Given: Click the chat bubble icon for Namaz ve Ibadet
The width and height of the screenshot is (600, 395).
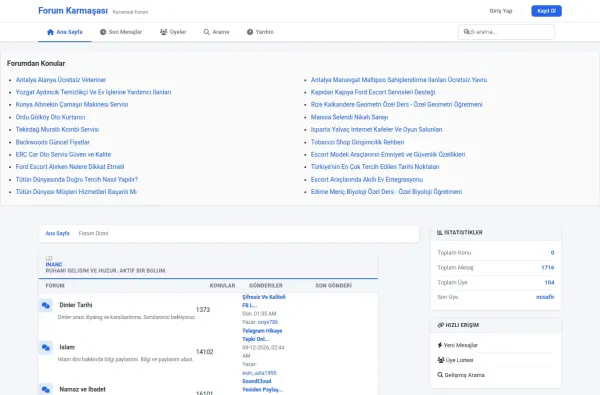Looking at the screenshot, I should tap(46, 390).
